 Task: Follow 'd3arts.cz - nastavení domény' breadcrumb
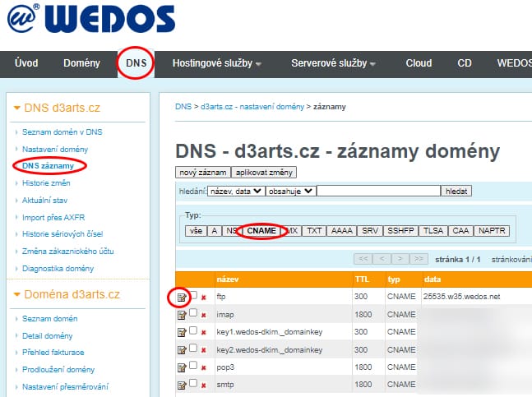tap(252, 107)
